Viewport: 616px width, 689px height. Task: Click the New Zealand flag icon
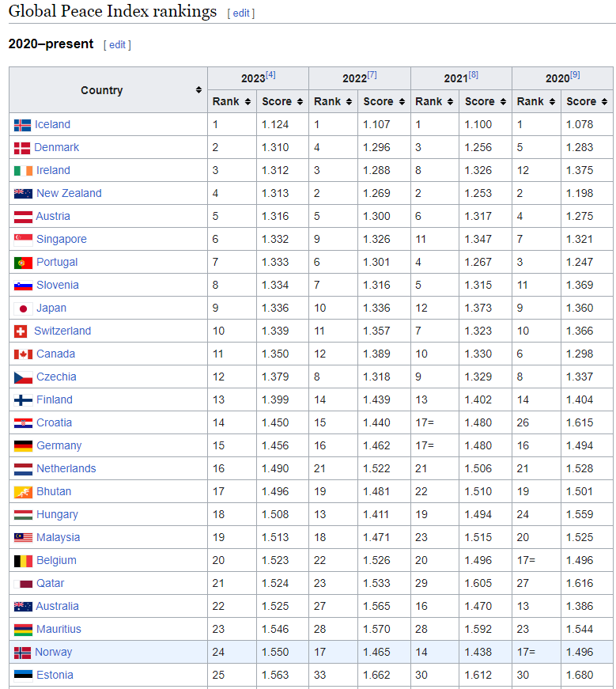pos(23,194)
